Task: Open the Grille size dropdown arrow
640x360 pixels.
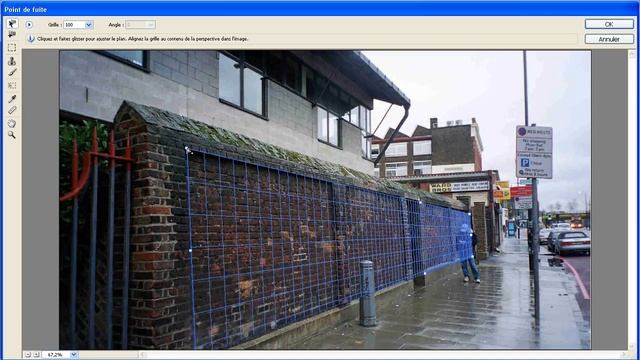Action: coord(89,25)
